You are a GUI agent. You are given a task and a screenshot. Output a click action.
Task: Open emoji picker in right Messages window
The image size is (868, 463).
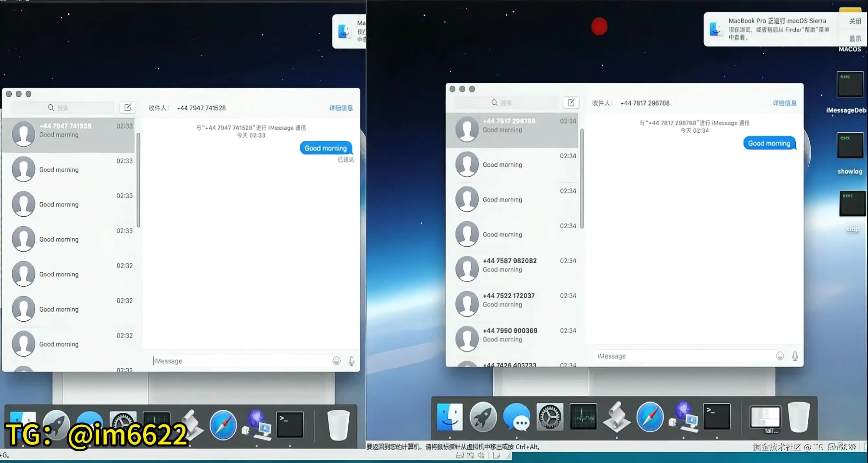point(780,356)
